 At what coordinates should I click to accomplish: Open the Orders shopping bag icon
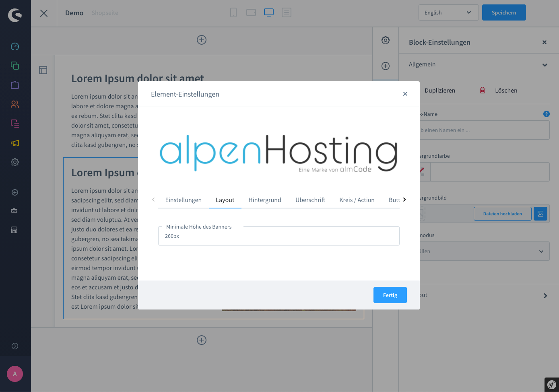15,85
